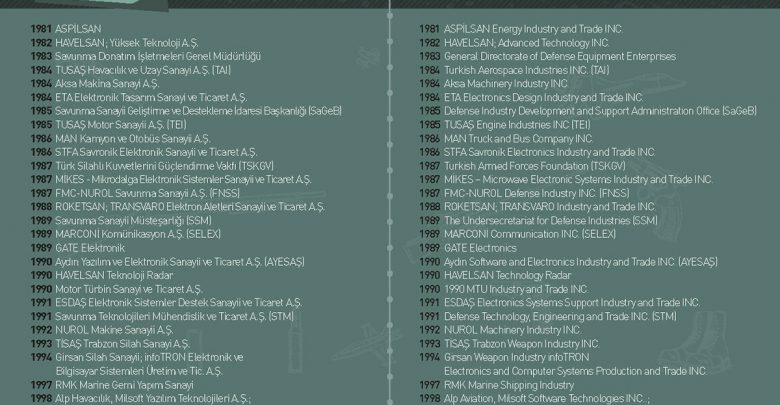Select 'HAVELSAN; Advanced Technology INC.'

tap(526, 43)
